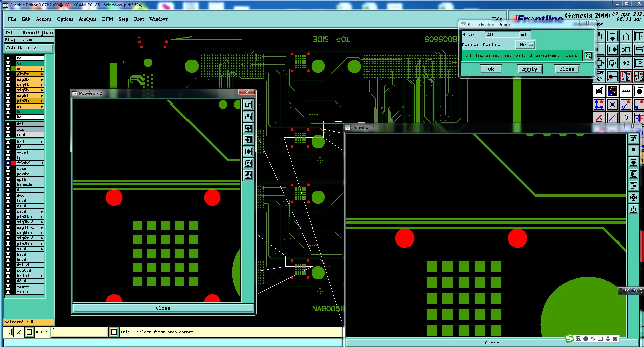The image size is (644, 347).
Task: Open the Actions menu
Action: (x=44, y=19)
